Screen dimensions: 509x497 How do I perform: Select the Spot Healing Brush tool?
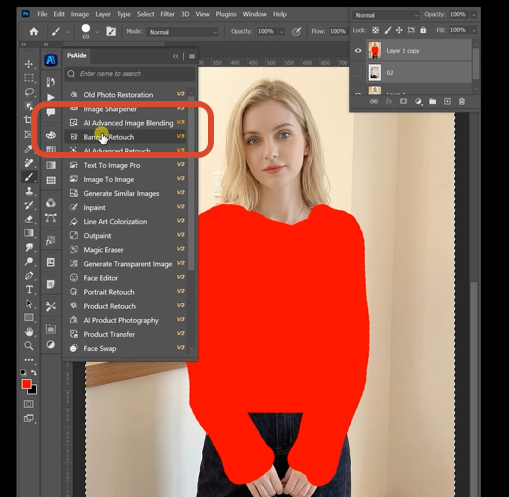tap(29, 163)
